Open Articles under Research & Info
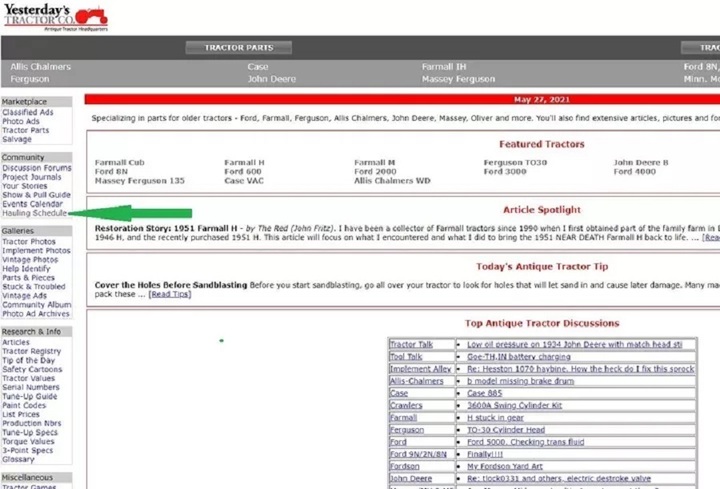 [x=16, y=342]
